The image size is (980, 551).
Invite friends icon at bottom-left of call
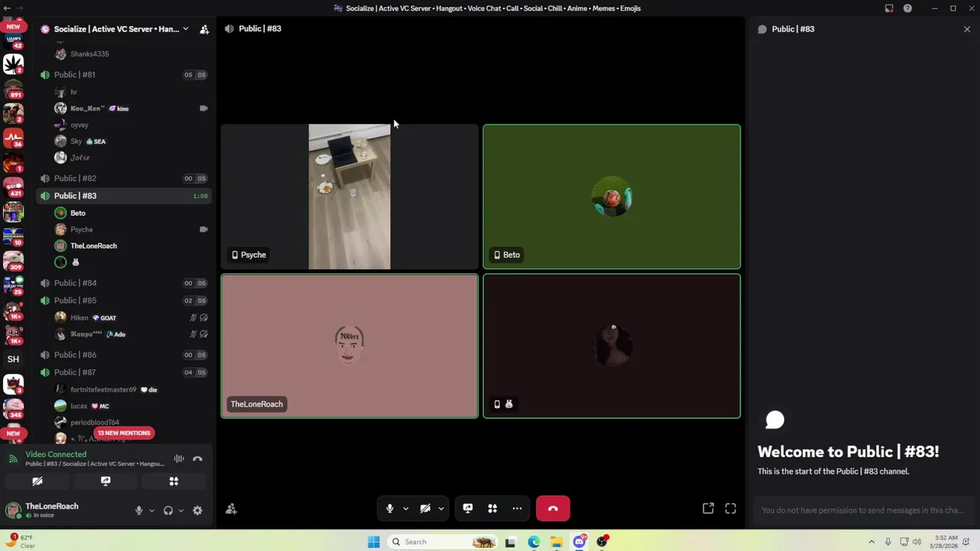[x=231, y=509]
